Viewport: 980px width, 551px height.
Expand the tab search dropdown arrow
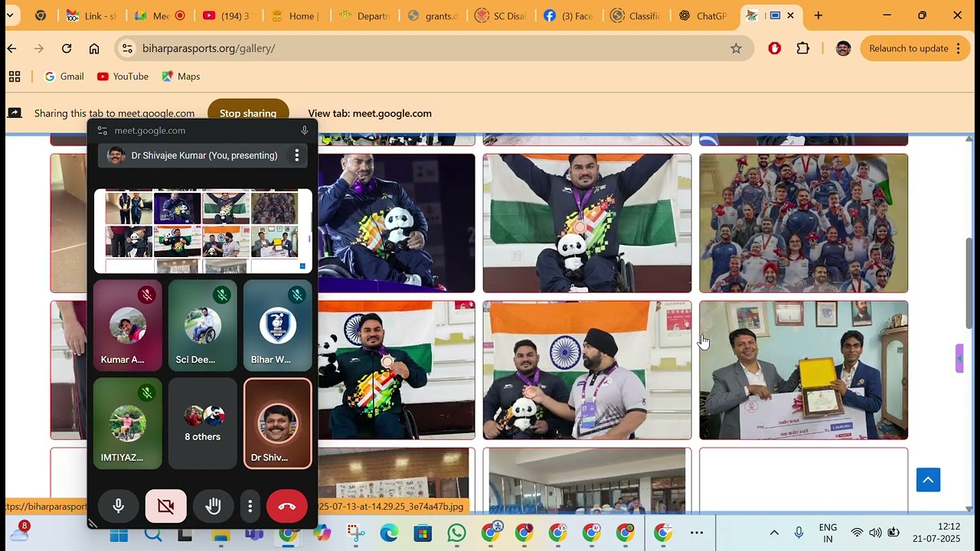(10, 15)
